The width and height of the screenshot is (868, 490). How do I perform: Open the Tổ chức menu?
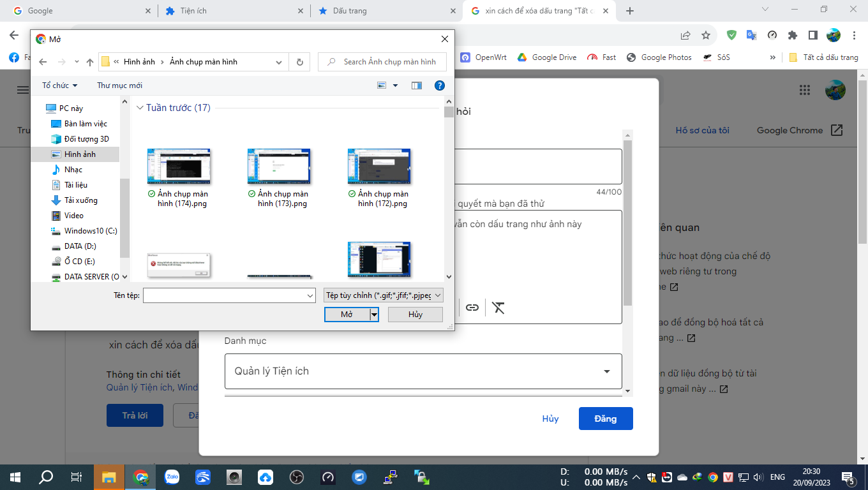pos(59,85)
